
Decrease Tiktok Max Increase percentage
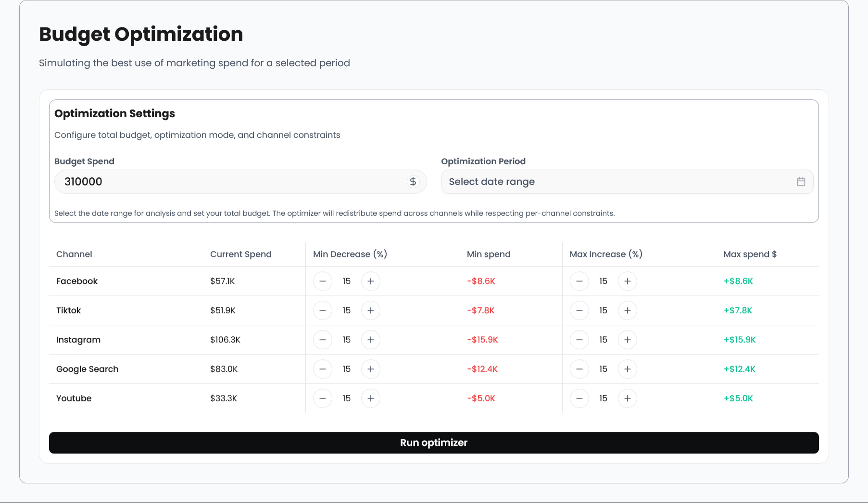click(x=579, y=310)
